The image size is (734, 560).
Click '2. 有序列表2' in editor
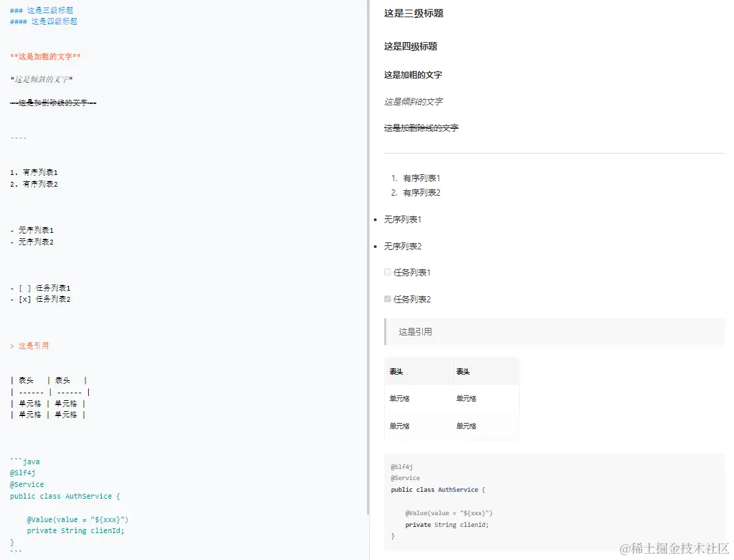coord(34,184)
